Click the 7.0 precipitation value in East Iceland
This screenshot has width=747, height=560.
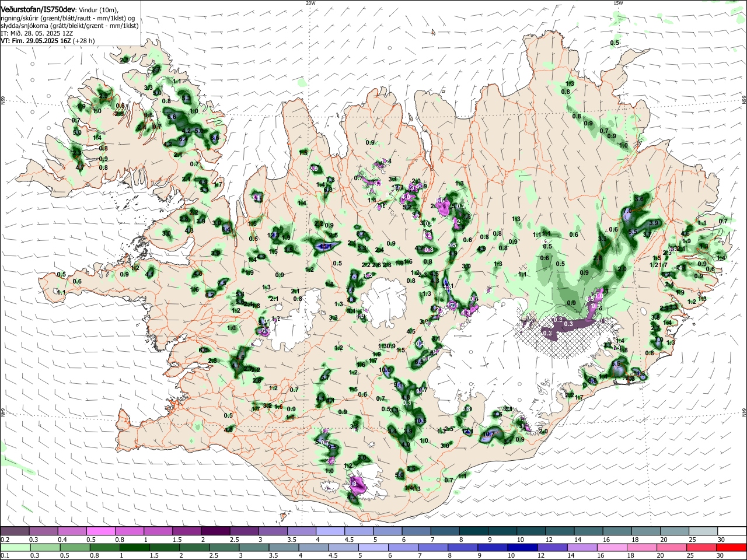pyautogui.click(x=627, y=211)
